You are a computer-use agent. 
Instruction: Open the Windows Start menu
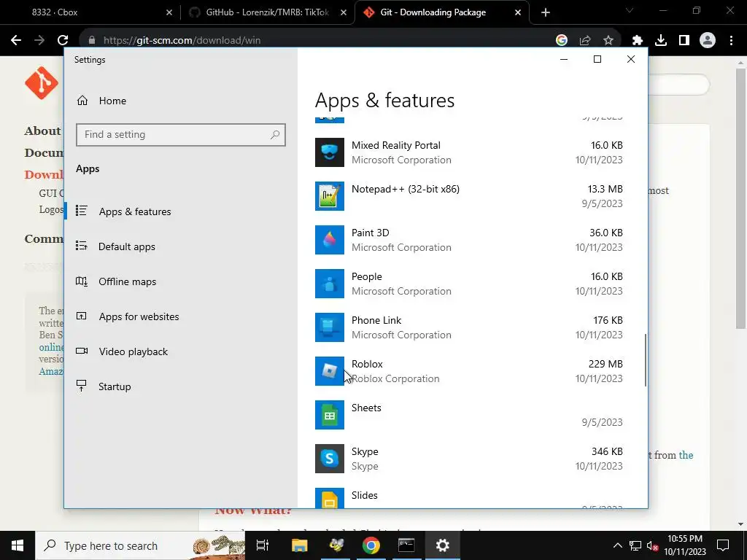coord(18,545)
